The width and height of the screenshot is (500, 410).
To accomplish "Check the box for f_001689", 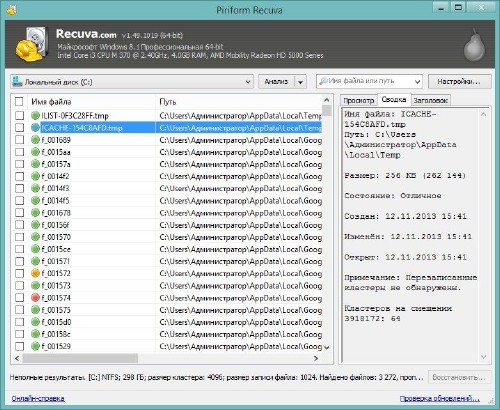I will [20, 140].
